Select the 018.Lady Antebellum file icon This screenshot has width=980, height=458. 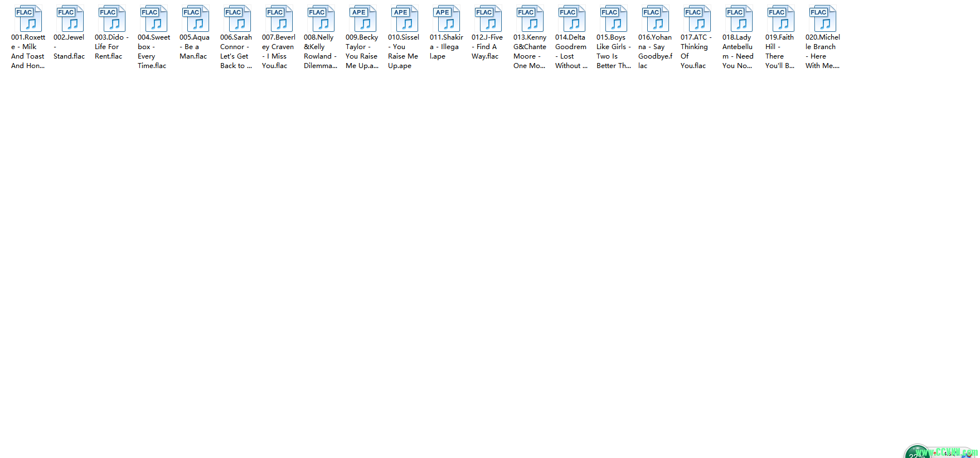coord(739,18)
